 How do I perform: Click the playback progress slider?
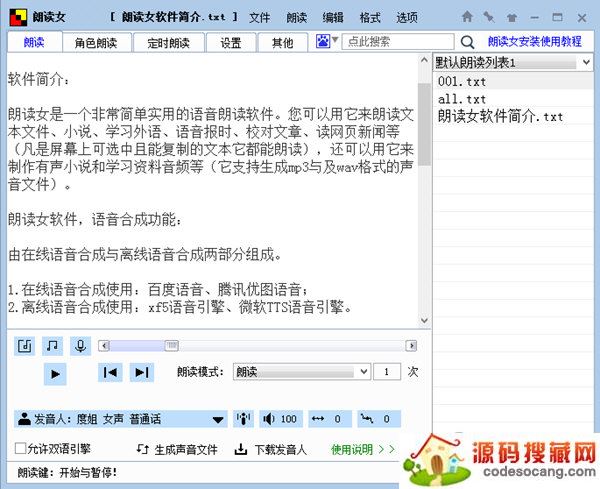260,346
